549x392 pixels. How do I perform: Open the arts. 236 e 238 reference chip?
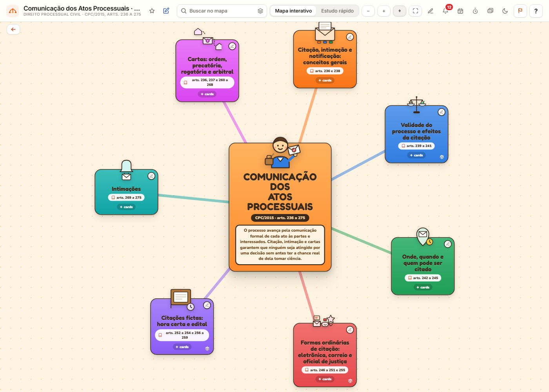(x=325, y=71)
